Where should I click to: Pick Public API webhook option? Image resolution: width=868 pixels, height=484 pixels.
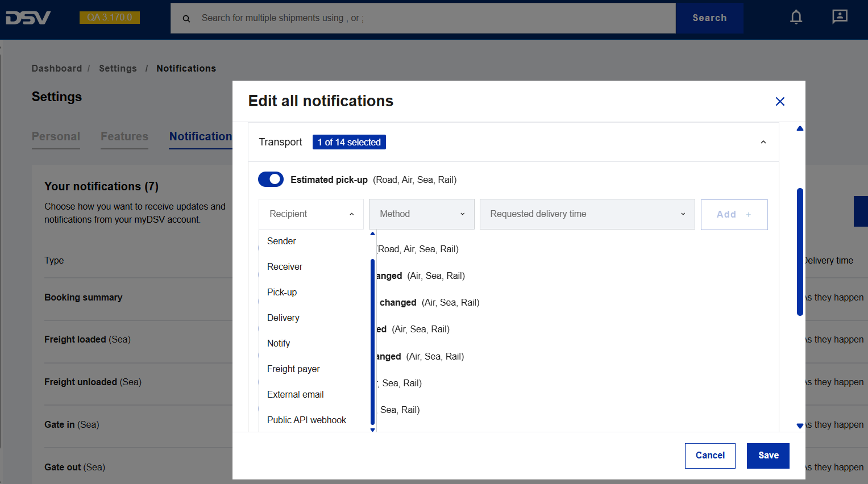[306, 420]
